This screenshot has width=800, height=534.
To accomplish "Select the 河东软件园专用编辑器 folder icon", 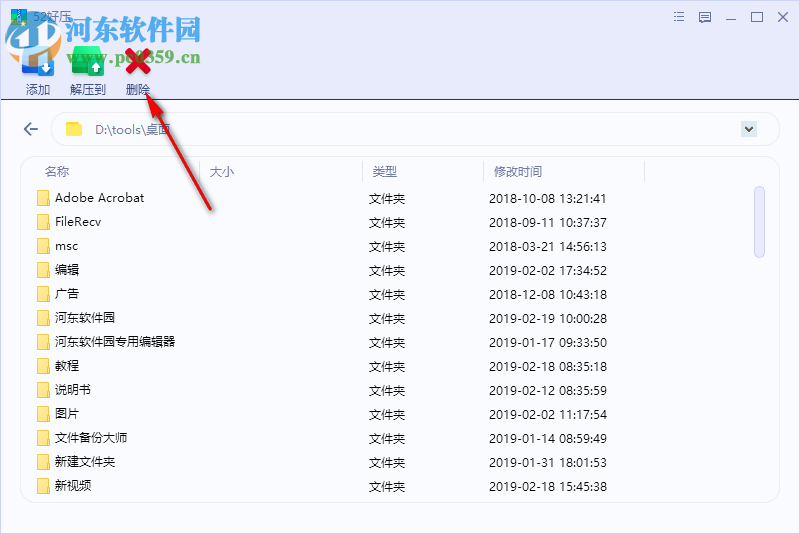I will pos(43,342).
